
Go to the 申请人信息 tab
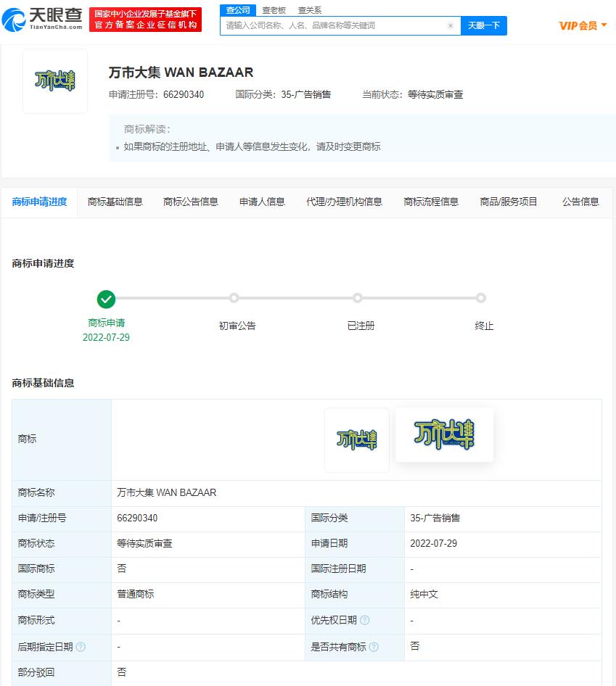click(x=262, y=202)
